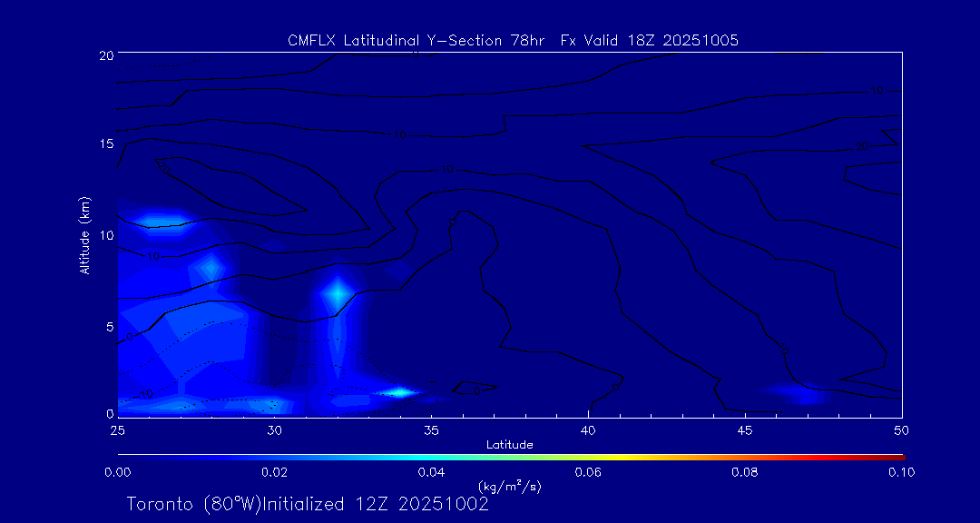Click the light blue flux spot at latitude 28
This screenshot has width=980, height=523.
211,267
